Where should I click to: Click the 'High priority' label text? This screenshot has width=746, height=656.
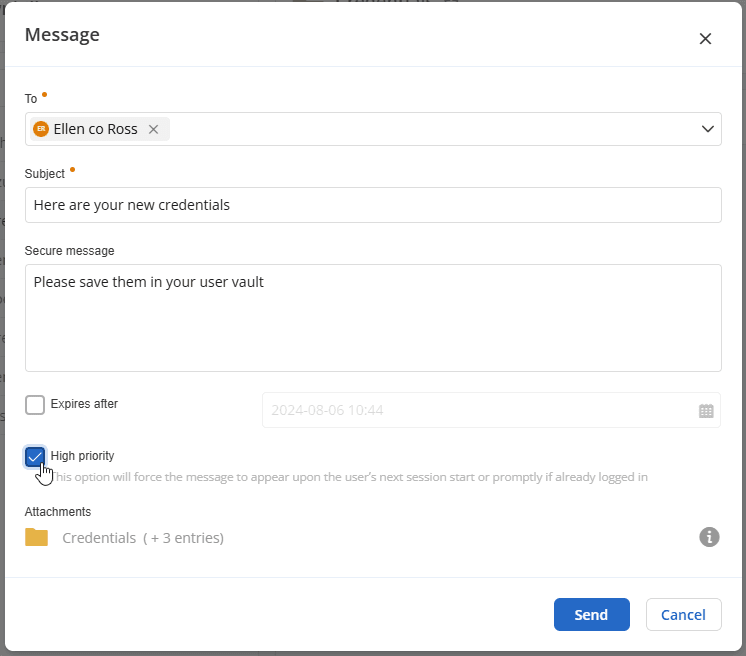tap(82, 456)
